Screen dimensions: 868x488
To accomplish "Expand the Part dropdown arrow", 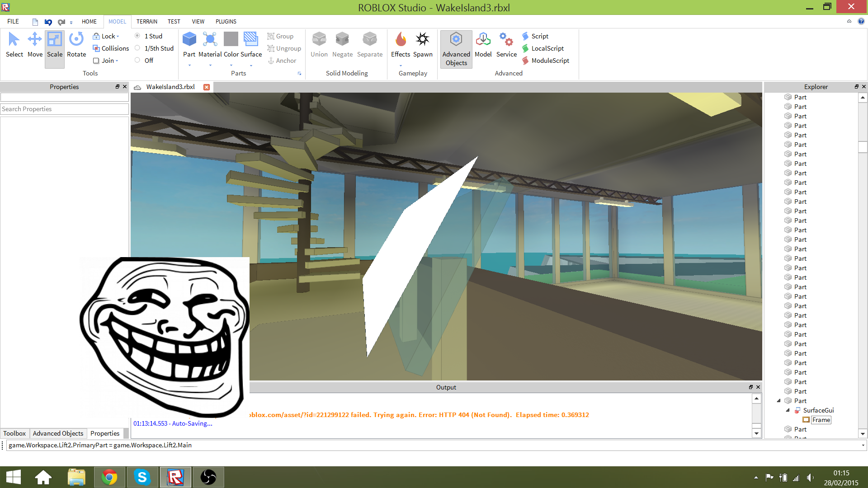I will tap(189, 66).
